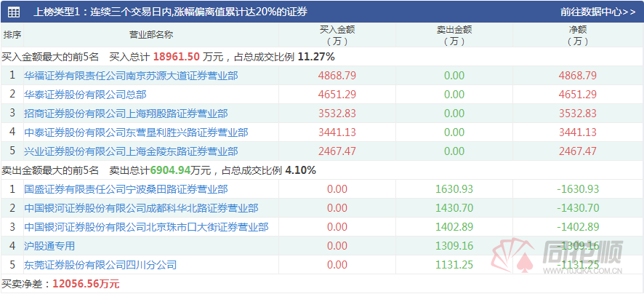Select 中国银河证券 北京珠市口大街证券营业部

pyautogui.click(x=146, y=226)
